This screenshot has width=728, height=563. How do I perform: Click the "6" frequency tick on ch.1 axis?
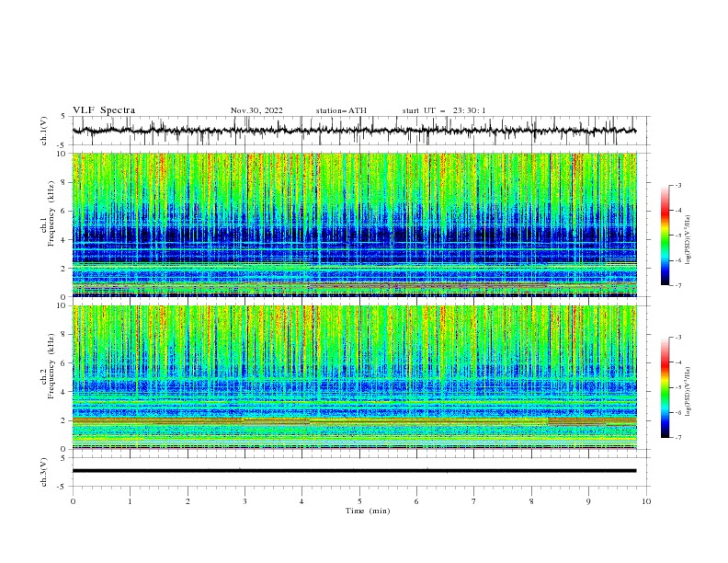point(65,211)
